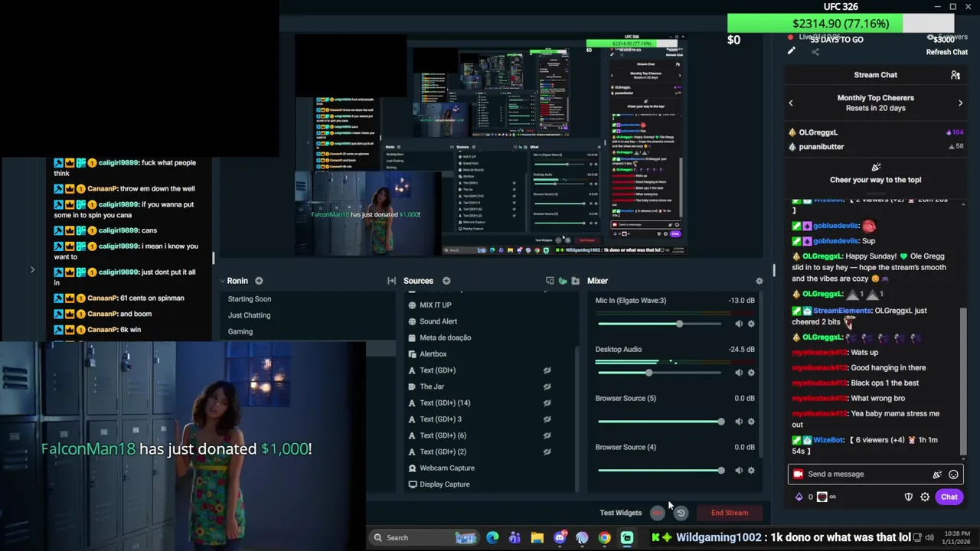Viewport: 980px width, 551px height.
Task: Select Meta de doação source
Action: [445, 337]
